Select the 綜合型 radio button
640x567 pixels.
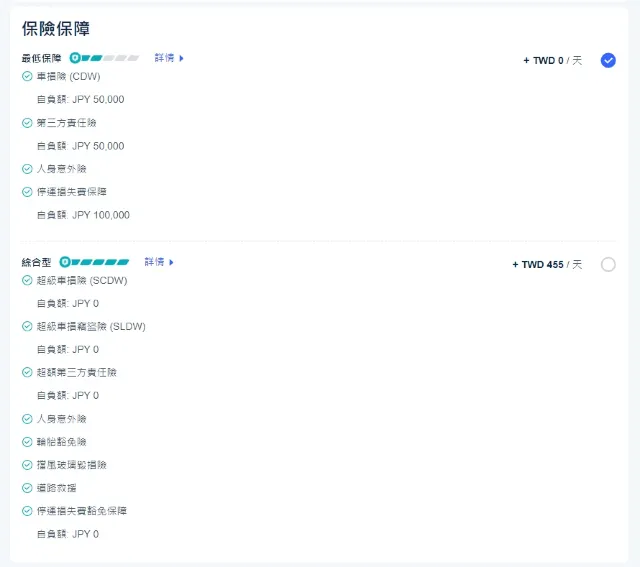coord(608,264)
